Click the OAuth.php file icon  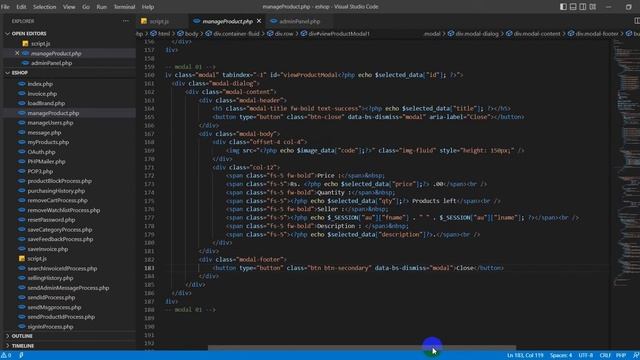pos(22,152)
